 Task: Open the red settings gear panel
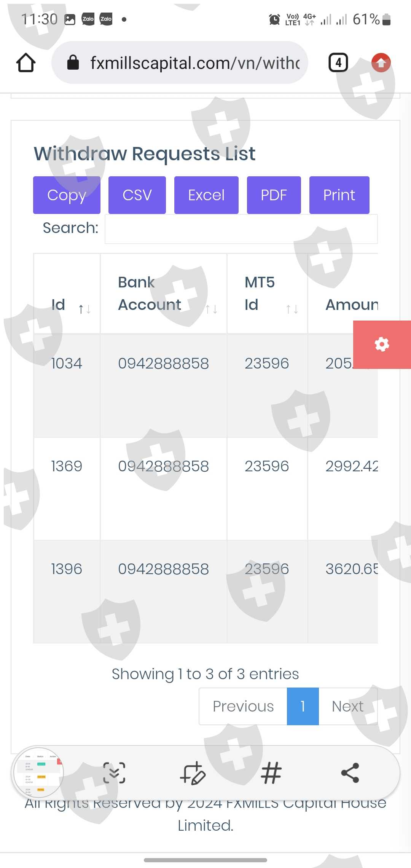pos(382,345)
